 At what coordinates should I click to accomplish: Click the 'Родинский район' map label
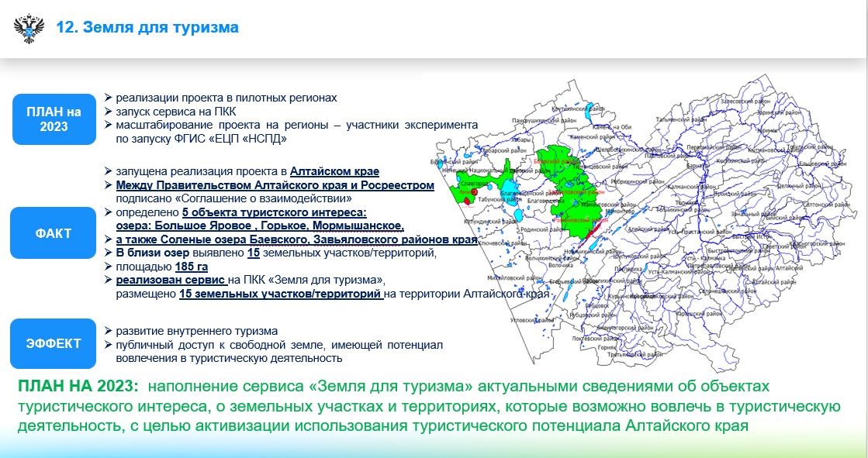click(x=542, y=229)
